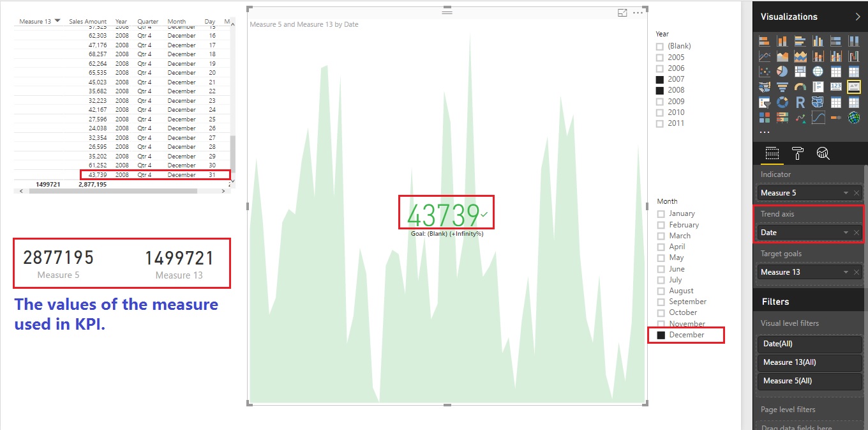The image size is (868, 430).
Task: Select the multi-row card visual
Action: click(x=818, y=87)
